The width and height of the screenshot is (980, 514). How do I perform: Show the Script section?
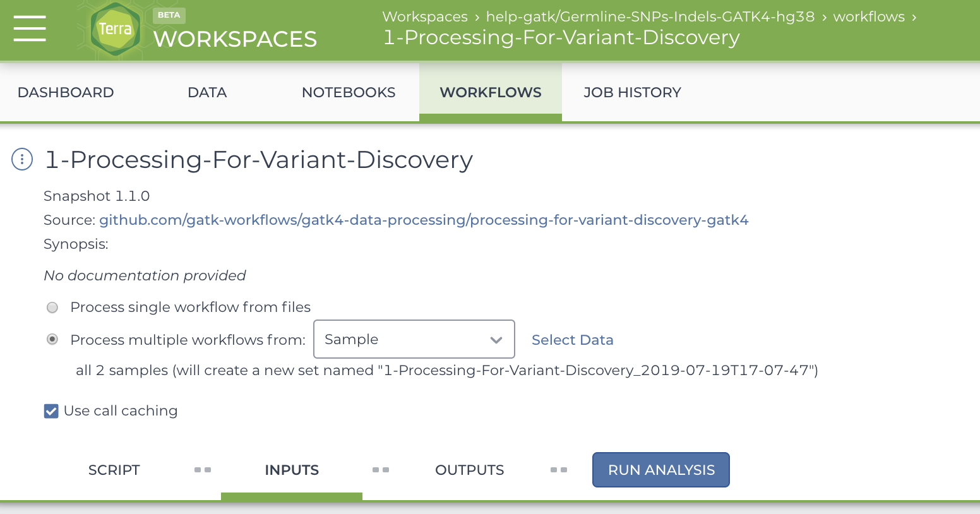click(x=114, y=470)
